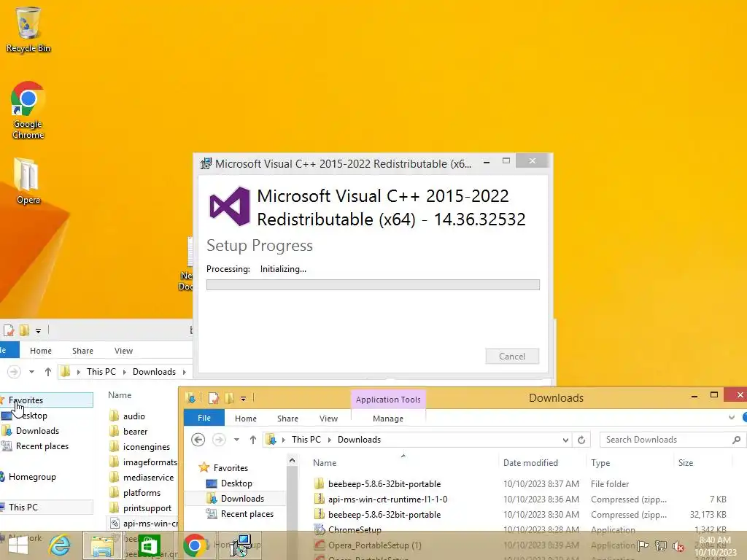
Task: Click New Folder quick access icon in Downloads window
Action: [229, 397]
